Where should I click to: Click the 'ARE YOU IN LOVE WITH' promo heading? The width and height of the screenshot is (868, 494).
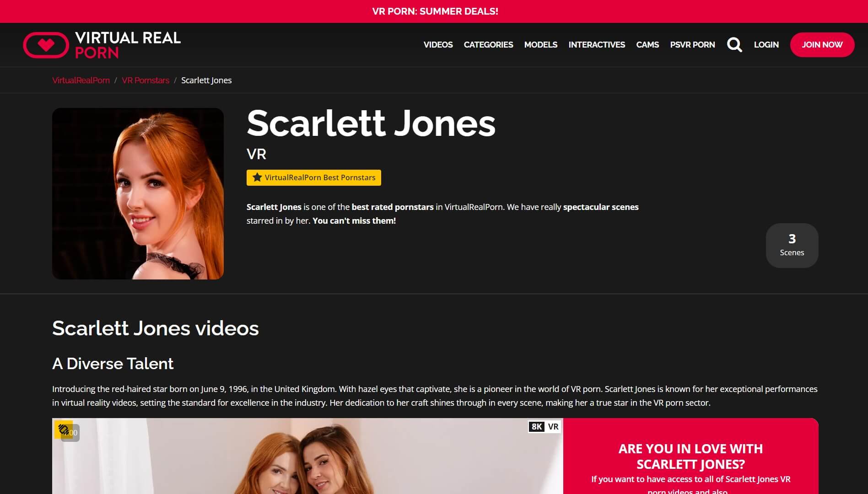point(690,456)
